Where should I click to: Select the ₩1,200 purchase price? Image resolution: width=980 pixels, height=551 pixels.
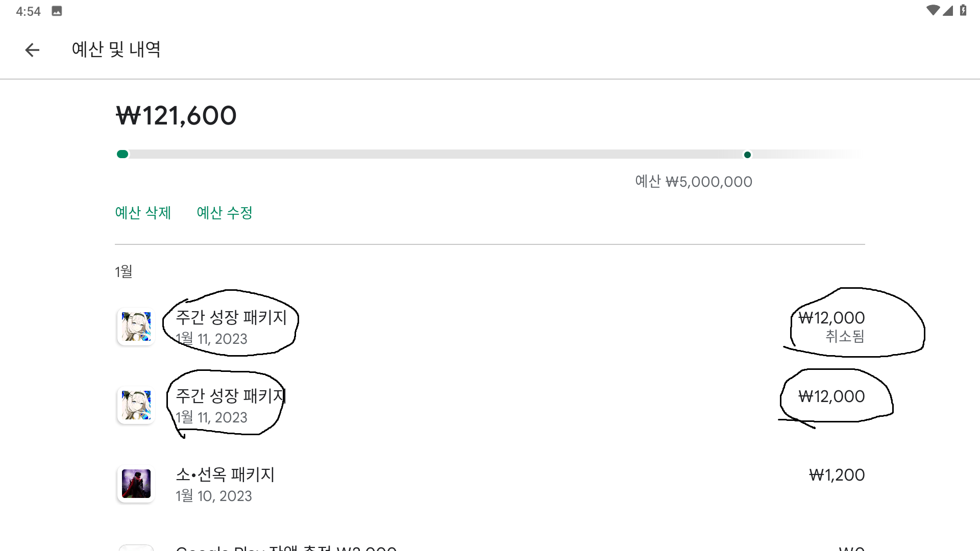pos(837,475)
